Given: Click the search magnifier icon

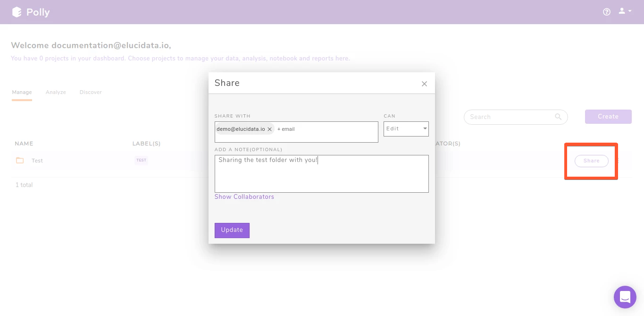Looking at the screenshot, I should 558,117.
